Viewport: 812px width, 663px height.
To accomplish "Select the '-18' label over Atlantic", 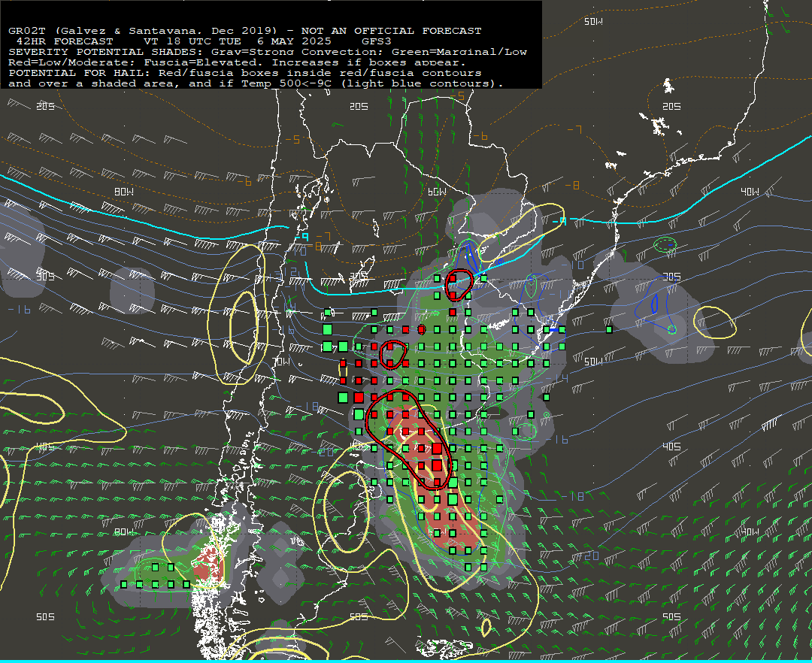I will tap(573, 496).
